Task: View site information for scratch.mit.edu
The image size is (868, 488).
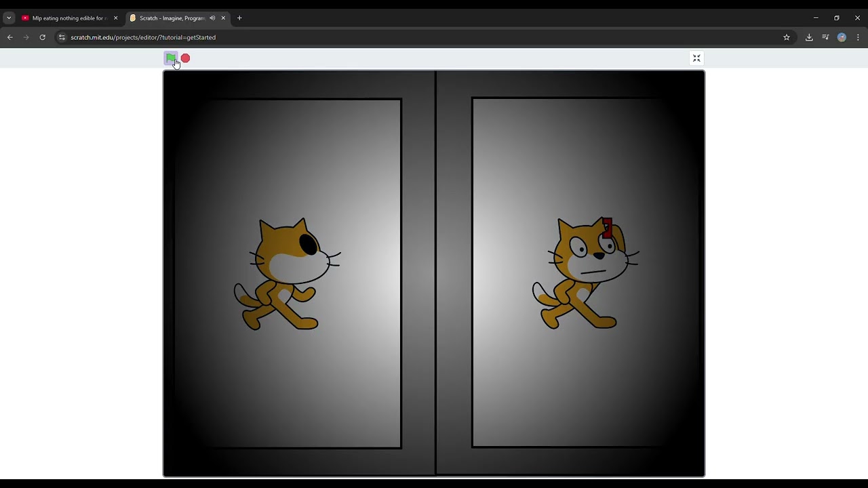Action: [62, 37]
